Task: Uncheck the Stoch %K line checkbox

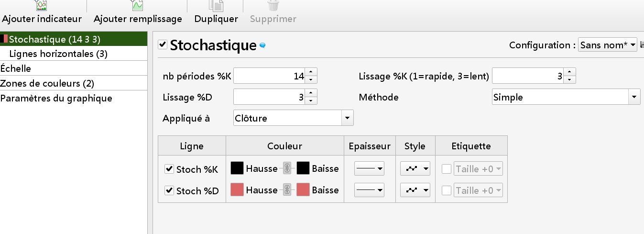Action: click(169, 169)
